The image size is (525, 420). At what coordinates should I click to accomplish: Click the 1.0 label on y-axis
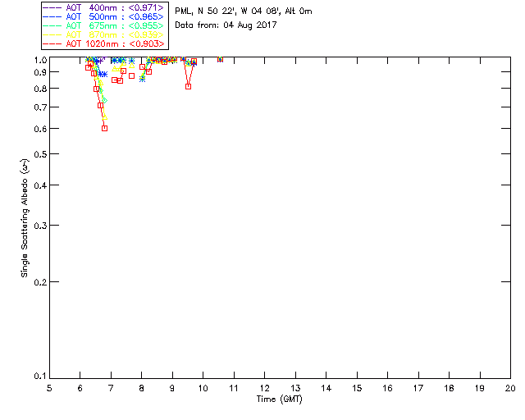click(40, 60)
